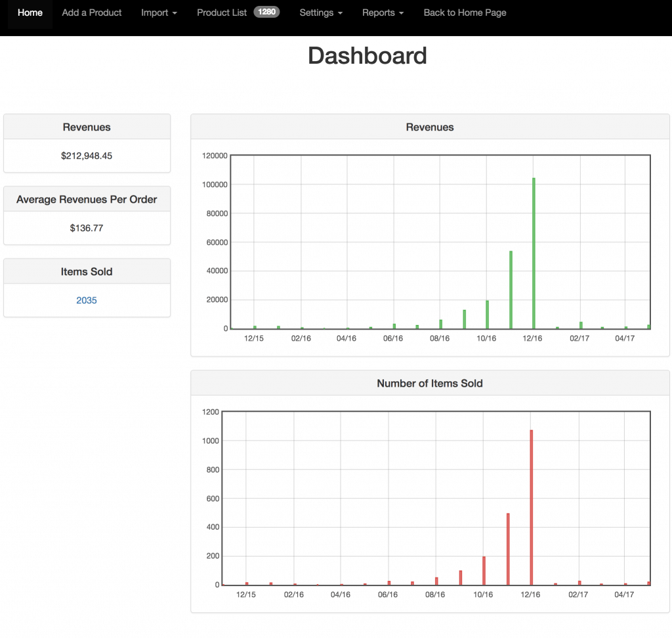Click the second-tallest red items sold bar

coord(508,549)
